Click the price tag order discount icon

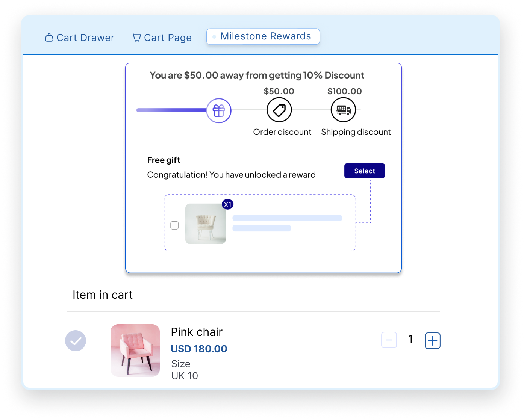pyautogui.click(x=279, y=110)
